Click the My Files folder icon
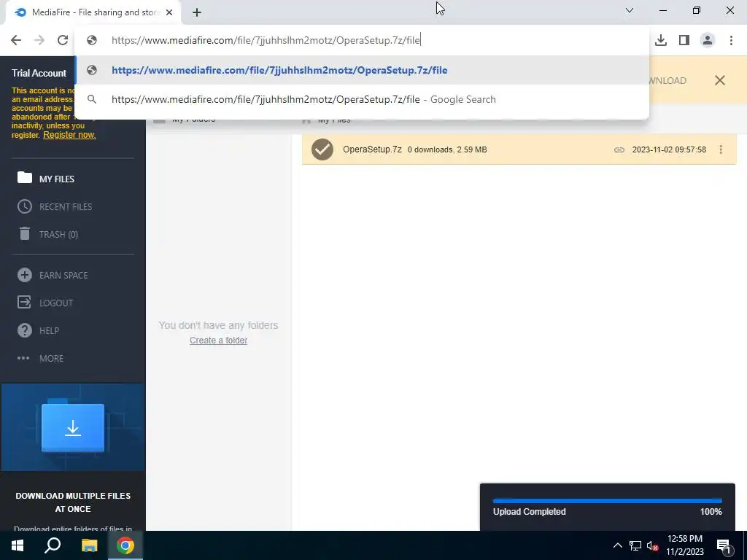 (x=24, y=178)
